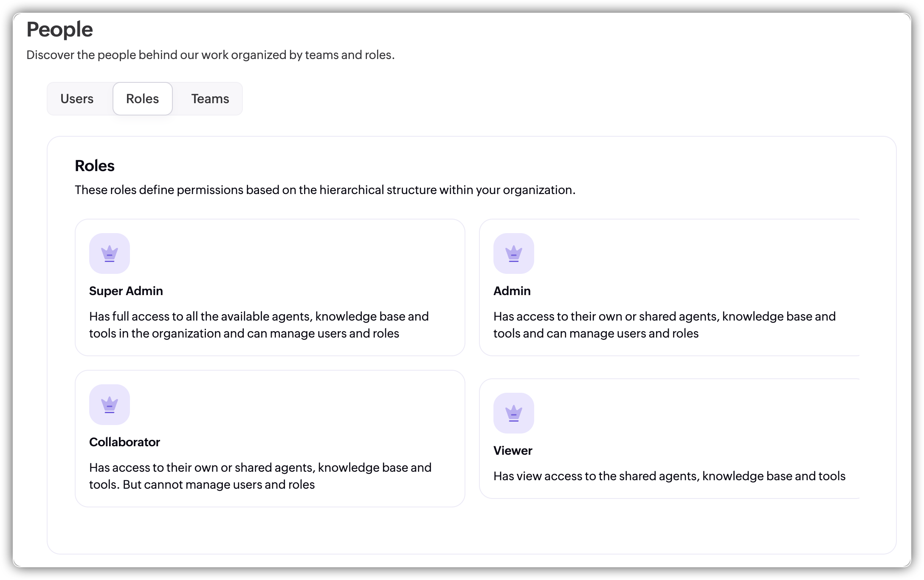
Task: Click the Admin role crown icon
Action: click(513, 253)
